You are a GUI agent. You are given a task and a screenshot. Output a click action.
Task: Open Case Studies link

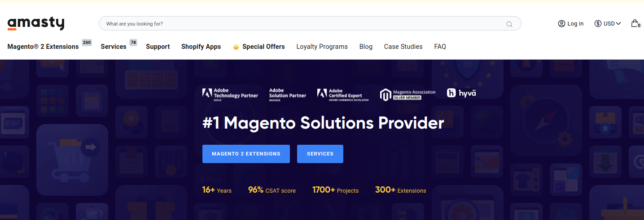pyautogui.click(x=403, y=47)
